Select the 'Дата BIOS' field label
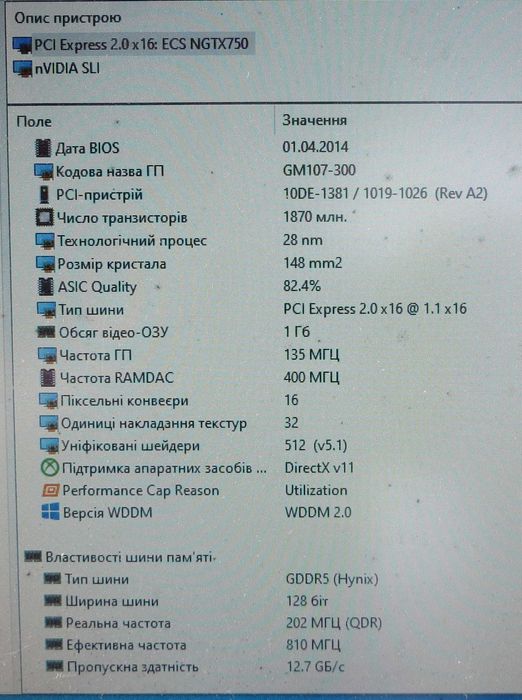Viewport: 522px width, 700px height. point(88,148)
